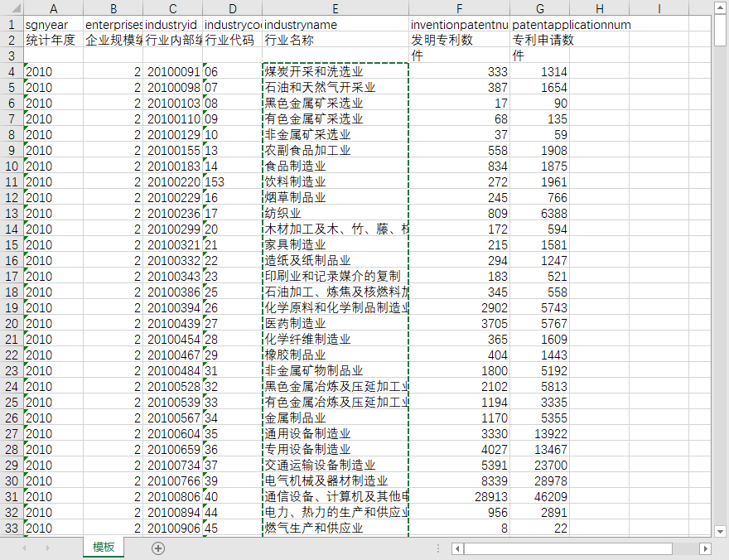The height and width of the screenshot is (560, 729).
Task: Select column H header
Action: pyautogui.click(x=599, y=8)
